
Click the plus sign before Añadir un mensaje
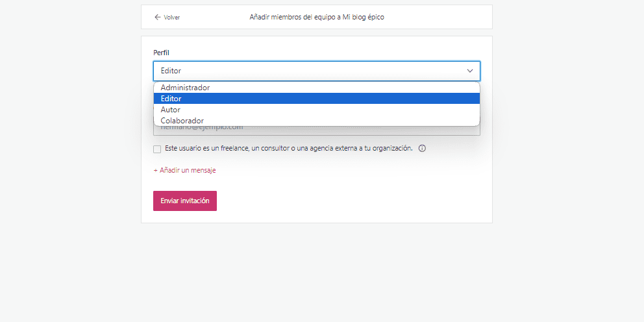point(156,170)
